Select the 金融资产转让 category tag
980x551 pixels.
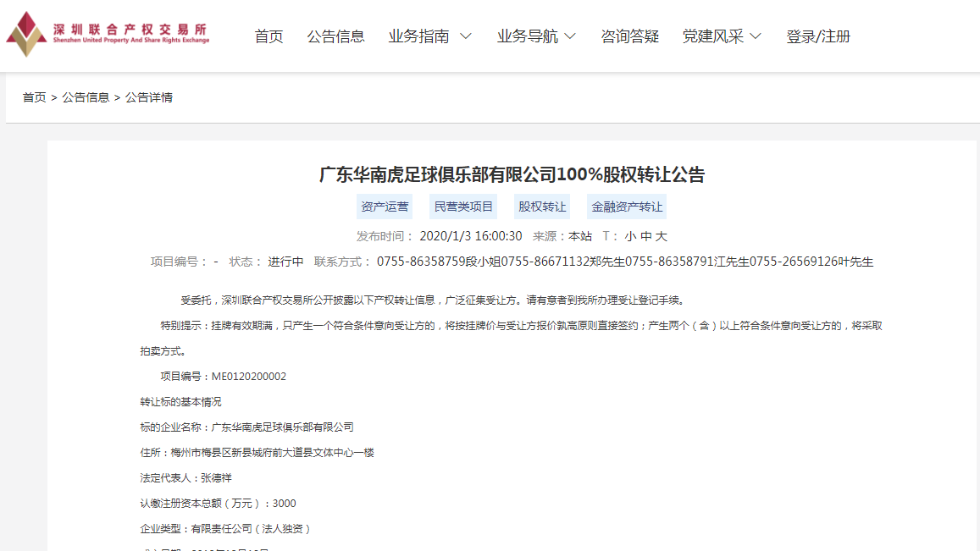point(627,207)
